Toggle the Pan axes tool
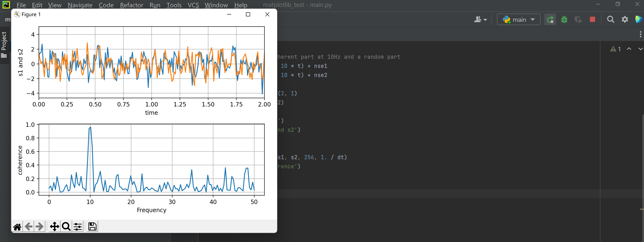 (54, 227)
